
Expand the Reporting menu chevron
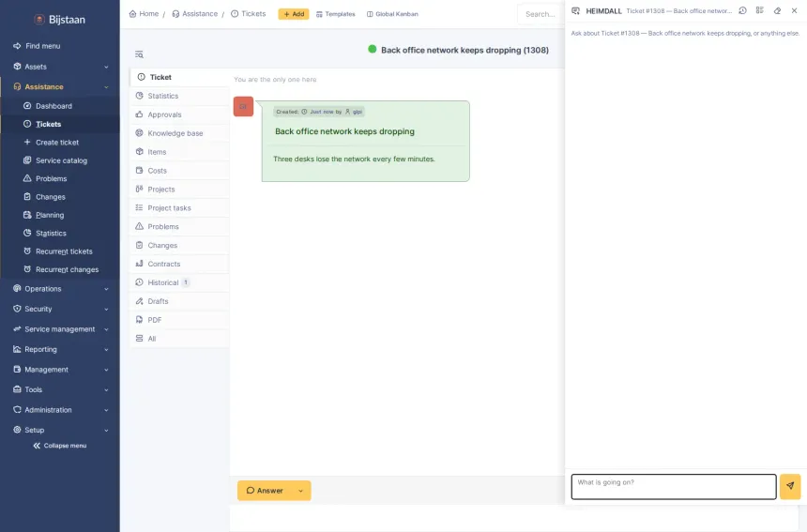(106, 349)
